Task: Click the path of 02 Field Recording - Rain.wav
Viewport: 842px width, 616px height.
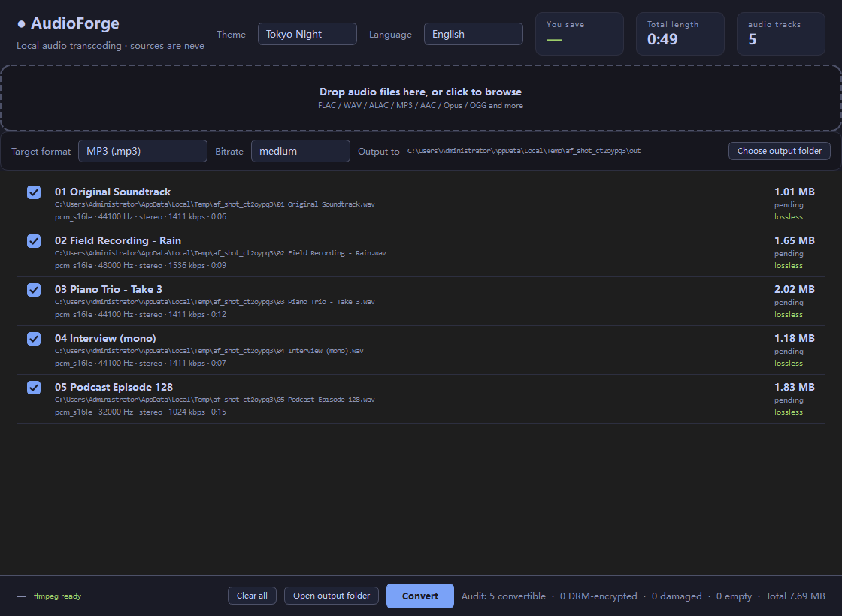Action: [220, 253]
